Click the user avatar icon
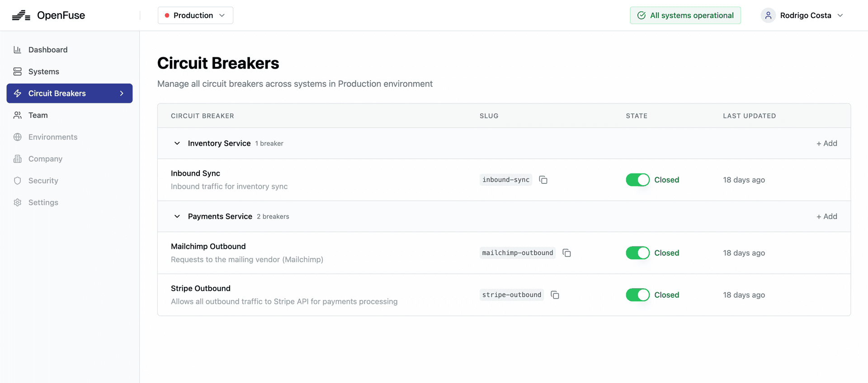 768,15
